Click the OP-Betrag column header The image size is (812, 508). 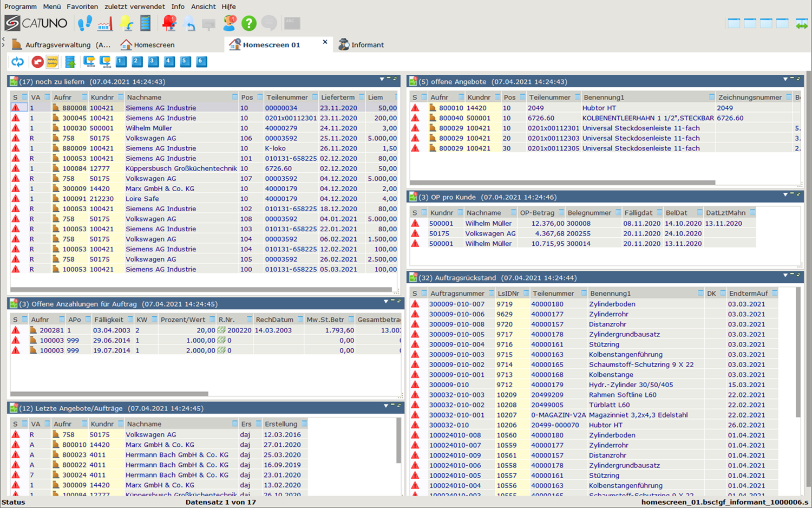[x=537, y=213]
